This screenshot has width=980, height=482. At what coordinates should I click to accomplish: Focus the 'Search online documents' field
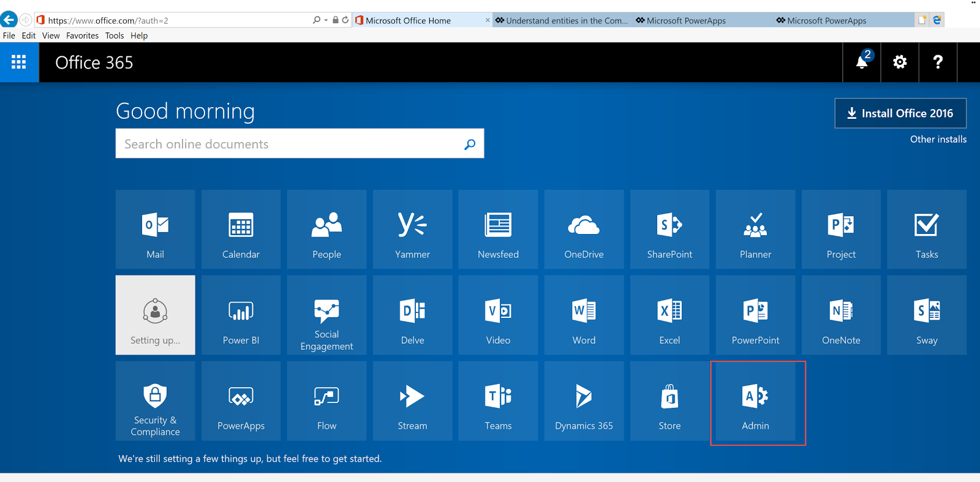tap(300, 143)
